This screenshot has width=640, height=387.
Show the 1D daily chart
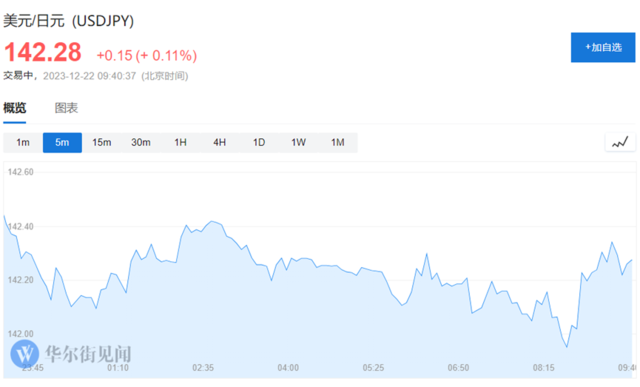coord(259,142)
